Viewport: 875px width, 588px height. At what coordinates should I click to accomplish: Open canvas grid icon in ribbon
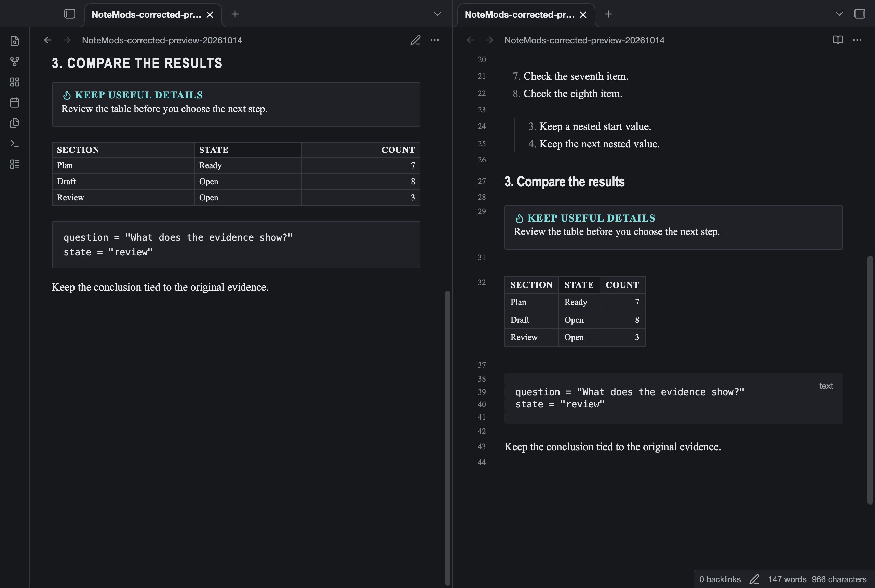pos(15,82)
